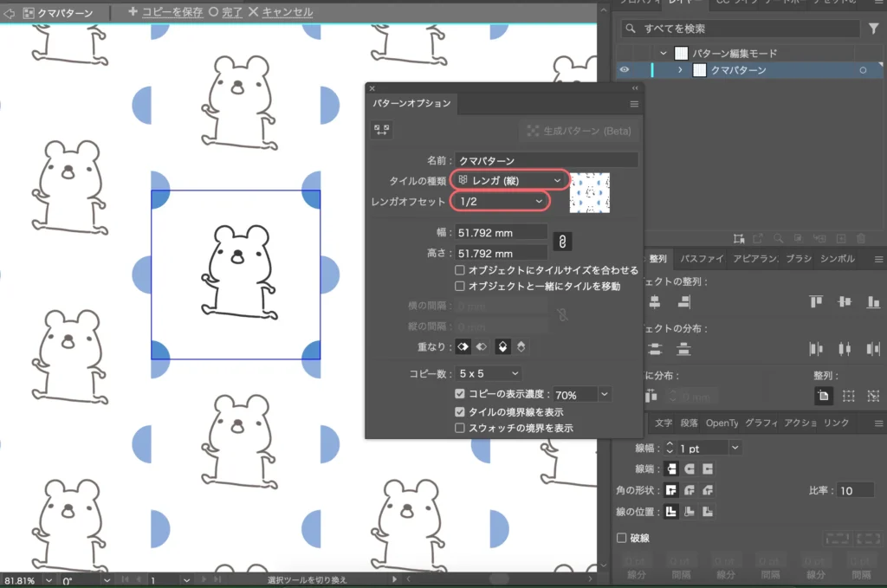Click the horizontal distribute center icon
Viewport: 887px width, 588px height.
[x=843, y=349]
